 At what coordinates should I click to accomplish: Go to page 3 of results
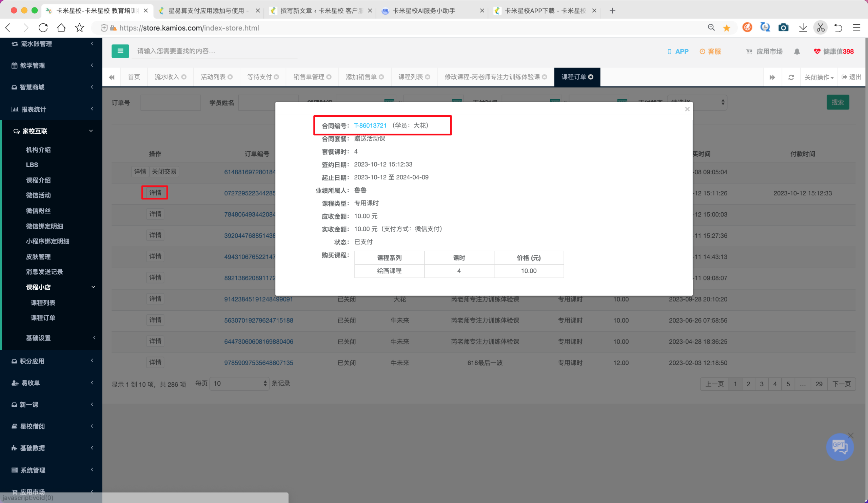pos(762,384)
